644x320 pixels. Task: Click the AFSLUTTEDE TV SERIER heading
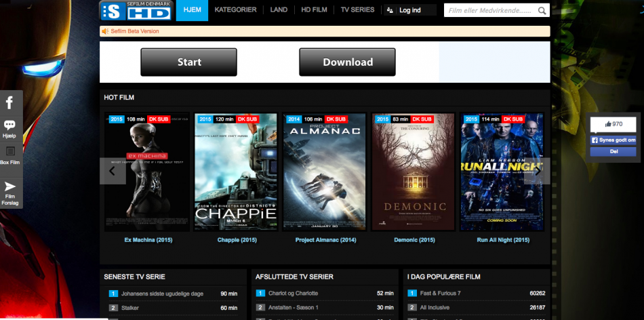(x=294, y=277)
